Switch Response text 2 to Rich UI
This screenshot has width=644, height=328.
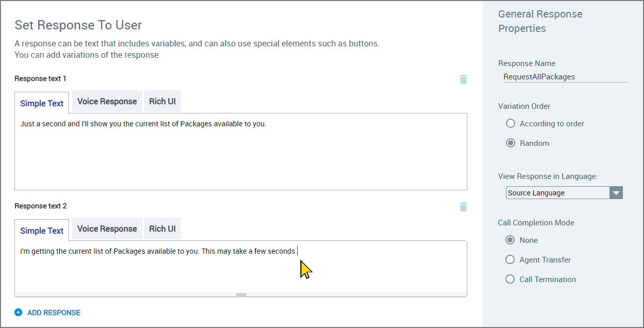point(162,228)
